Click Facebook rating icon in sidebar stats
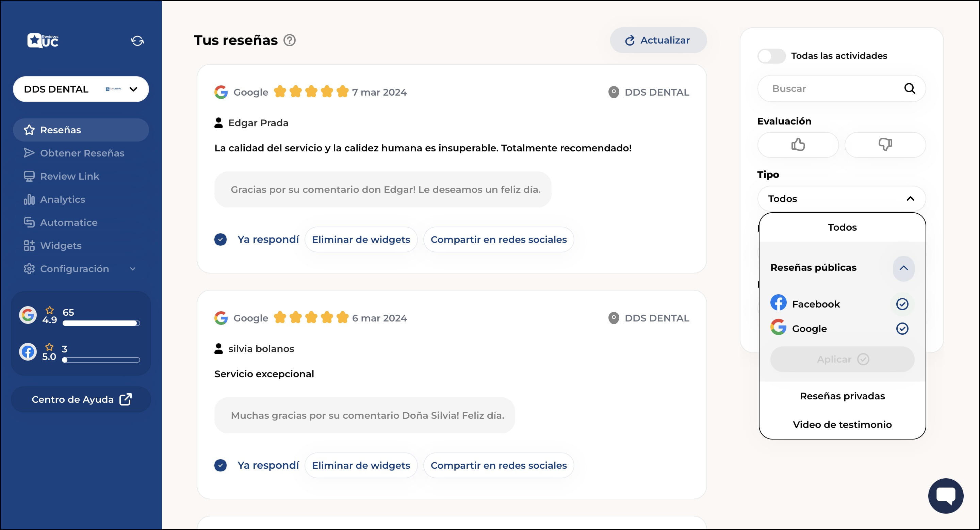Image resolution: width=980 pixels, height=530 pixels. tap(28, 352)
